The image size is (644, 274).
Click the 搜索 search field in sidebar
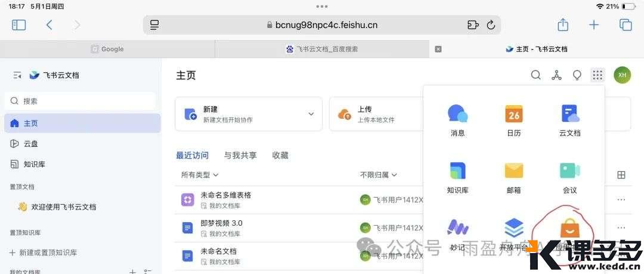(x=80, y=101)
